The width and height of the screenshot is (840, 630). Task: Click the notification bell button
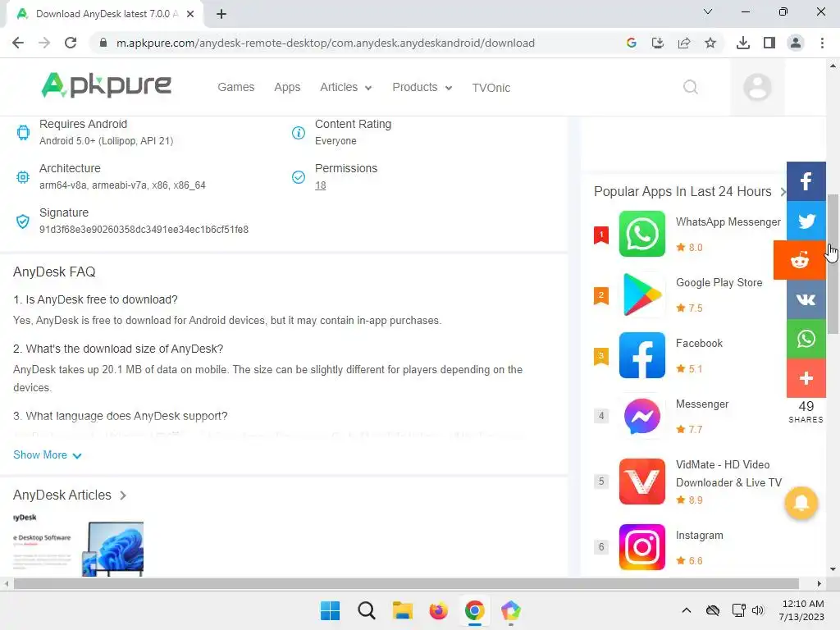point(801,503)
